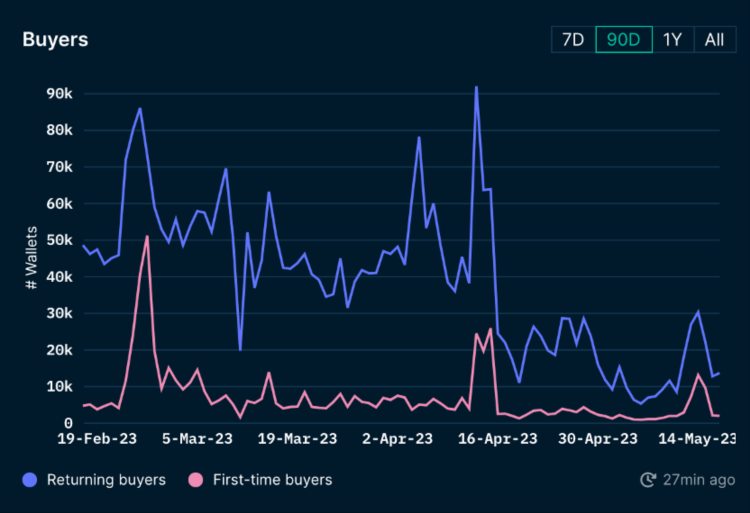Switch to the 1Y time range
750x513 pixels.
672,39
